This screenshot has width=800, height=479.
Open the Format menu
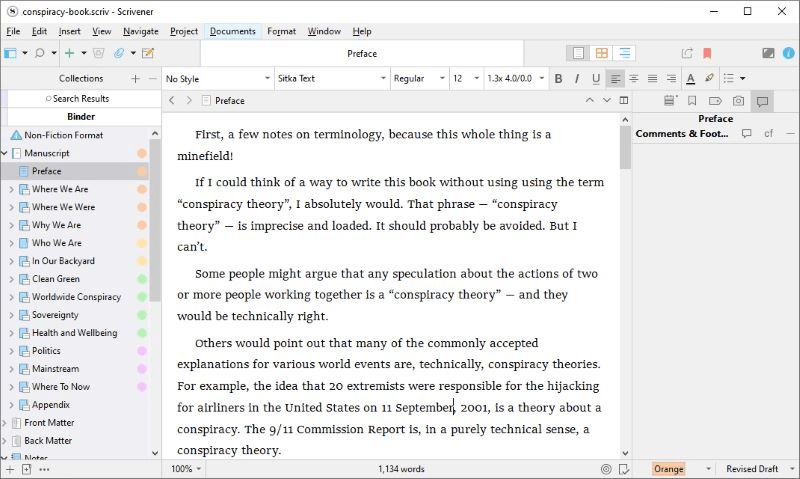pos(281,31)
